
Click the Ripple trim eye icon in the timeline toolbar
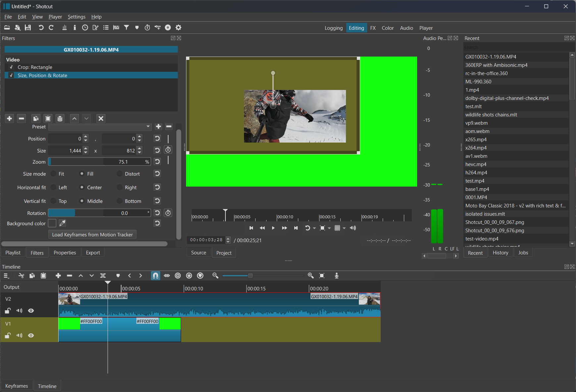(167, 276)
